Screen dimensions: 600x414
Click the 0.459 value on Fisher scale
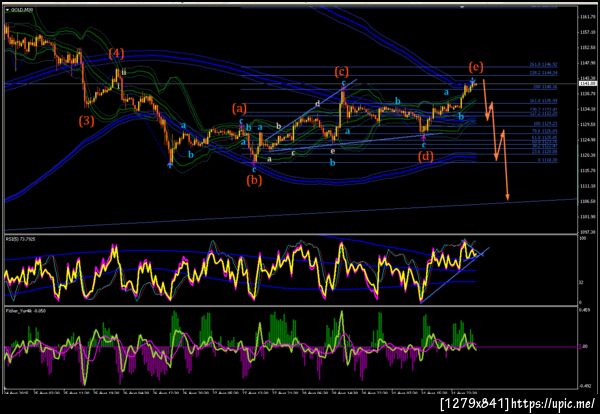click(x=584, y=311)
